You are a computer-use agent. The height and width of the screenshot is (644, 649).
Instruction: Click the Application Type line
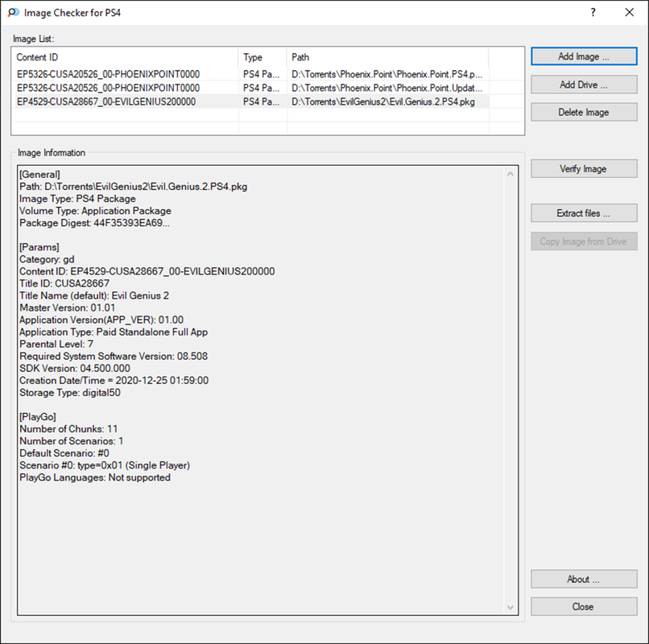[114, 332]
